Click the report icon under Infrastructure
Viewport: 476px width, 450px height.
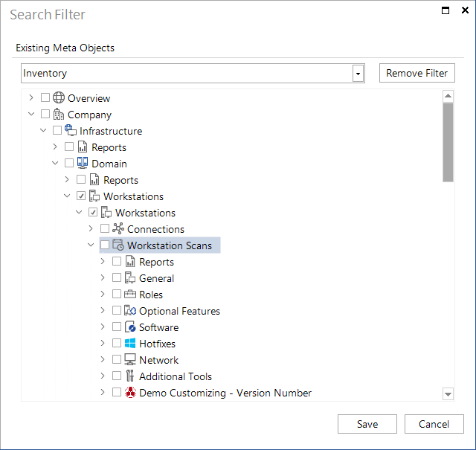pyautogui.click(x=83, y=147)
